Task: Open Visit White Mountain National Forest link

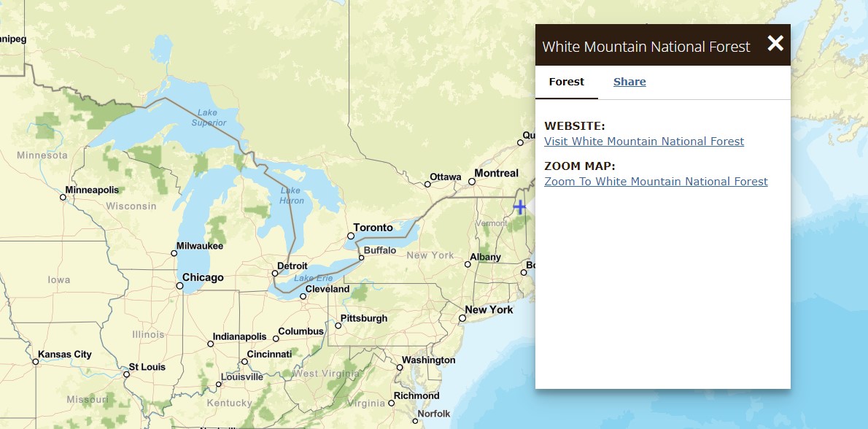Action: [644, 142]
